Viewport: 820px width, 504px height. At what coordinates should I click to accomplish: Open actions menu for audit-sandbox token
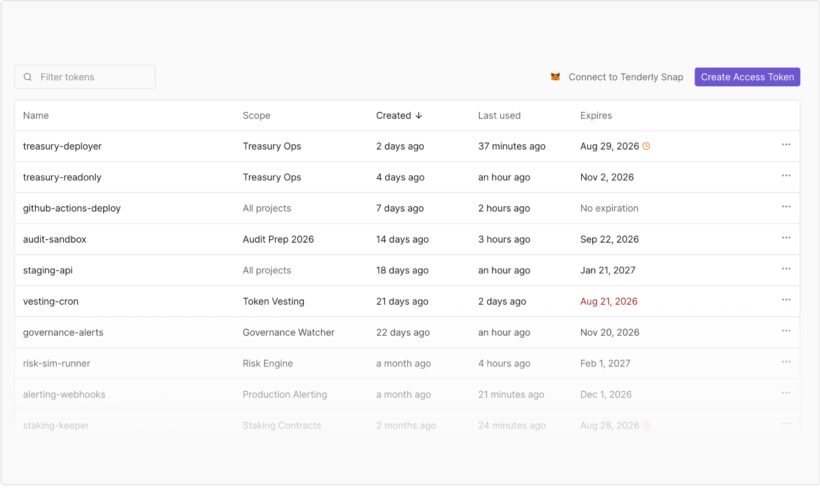786,238
